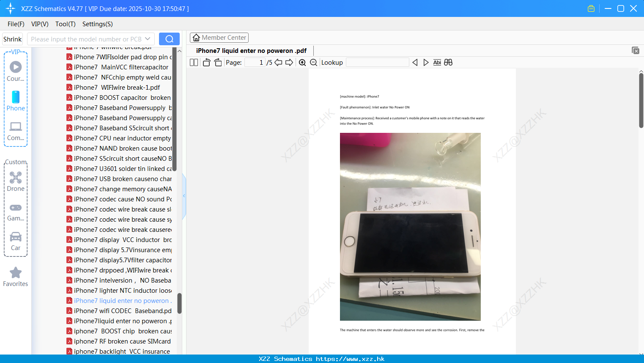Open the VIP(V) menu
The height and width of the screenshot is (363, 644).
tap(40, 24)
